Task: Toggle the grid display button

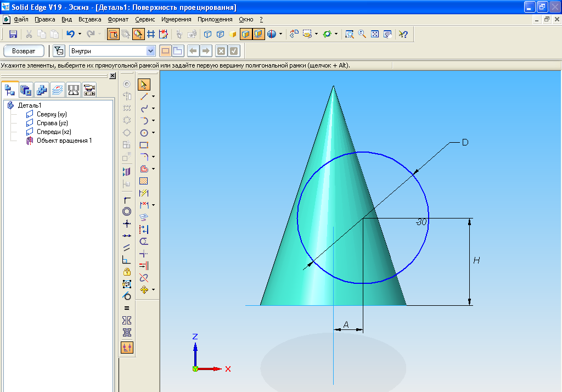Action: click(x=150, y=34)
